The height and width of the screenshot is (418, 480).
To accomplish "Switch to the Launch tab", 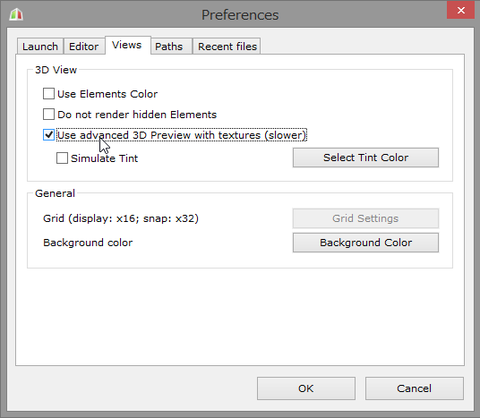I will (40, 46).
